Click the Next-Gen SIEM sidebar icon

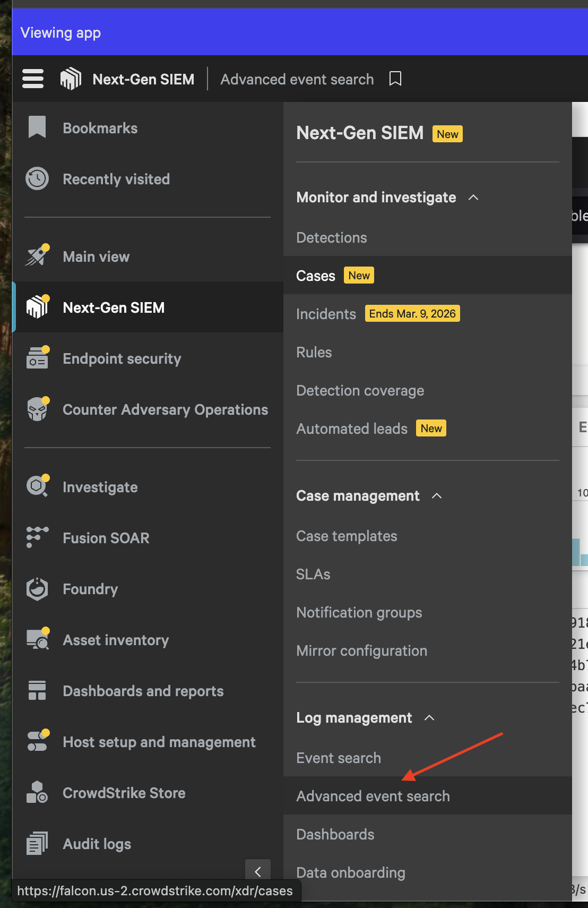37,307
